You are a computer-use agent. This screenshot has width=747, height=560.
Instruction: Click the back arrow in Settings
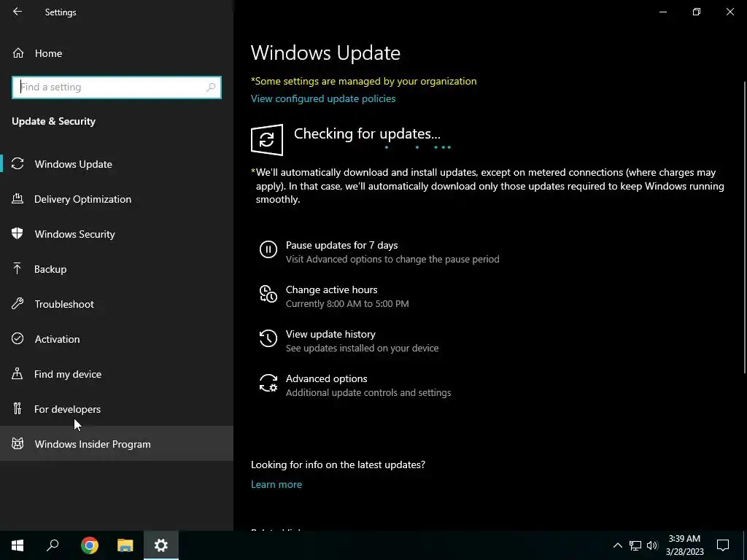click(x=18, y=12)
